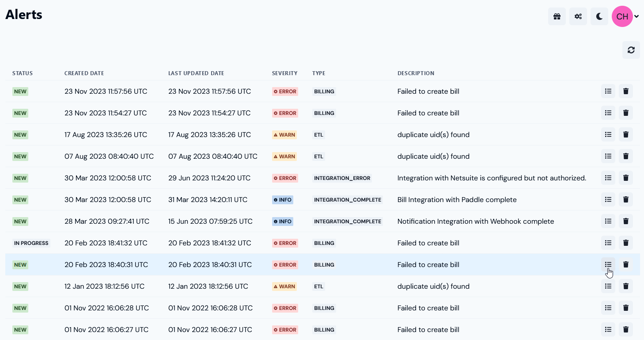Screen dimensions: 644x340
Task: Click the Created Date column header
Action: pyautogui.click(x=84, y=73)
